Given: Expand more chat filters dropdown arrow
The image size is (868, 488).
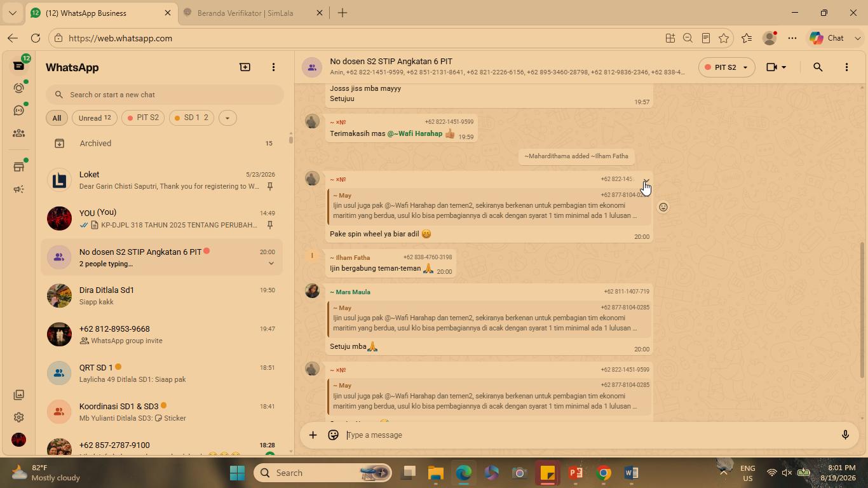Looking at the screenshot, I should 227,118.
